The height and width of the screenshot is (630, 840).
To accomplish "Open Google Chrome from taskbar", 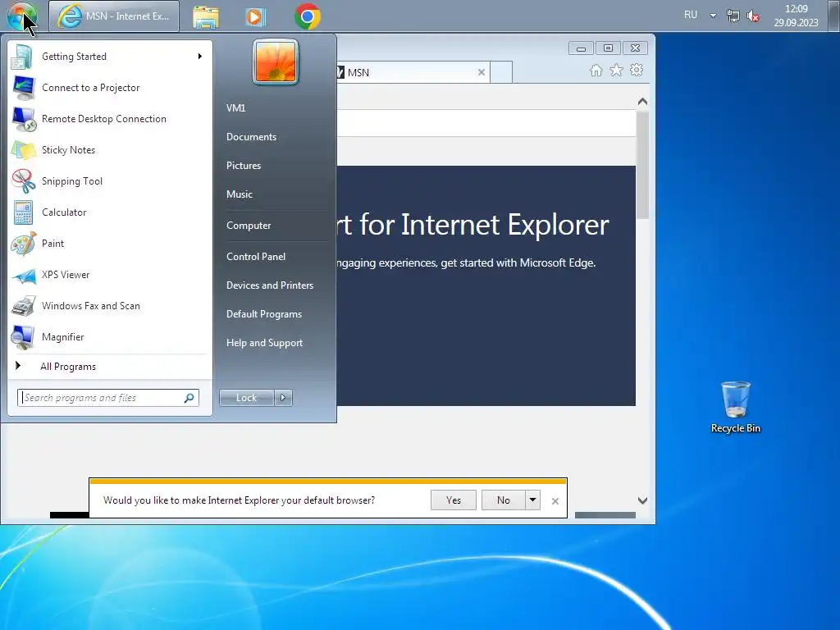I will tap(307, 16).
